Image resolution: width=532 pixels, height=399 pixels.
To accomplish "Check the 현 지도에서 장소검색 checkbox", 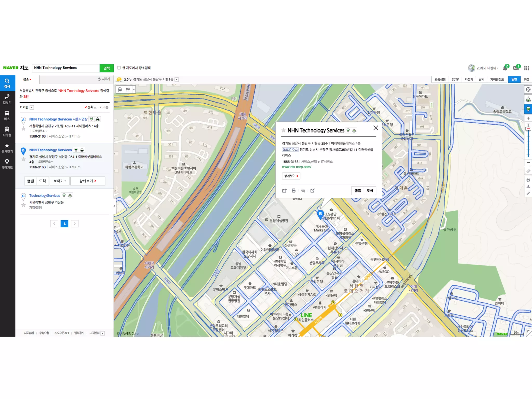I will click(x=119, y=68).
